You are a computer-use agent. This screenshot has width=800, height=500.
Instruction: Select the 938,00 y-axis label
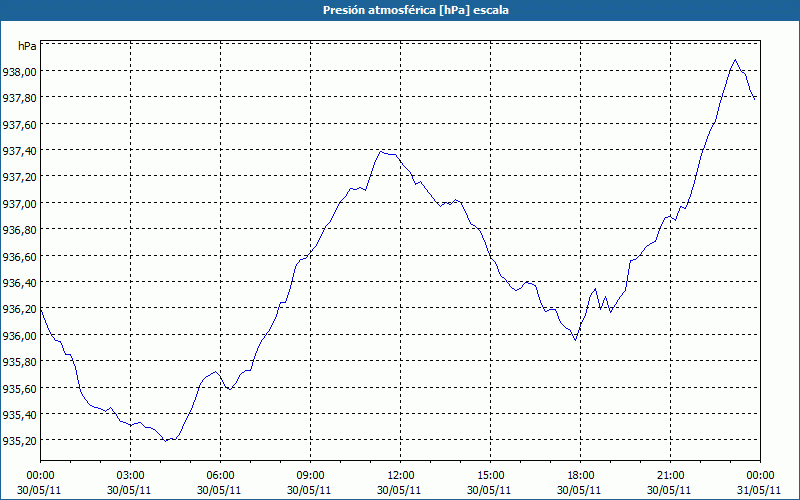(x=19, y=71)
